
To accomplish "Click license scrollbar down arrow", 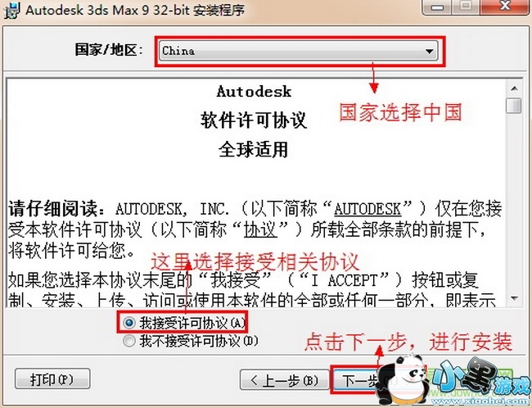I will point(514,298).
